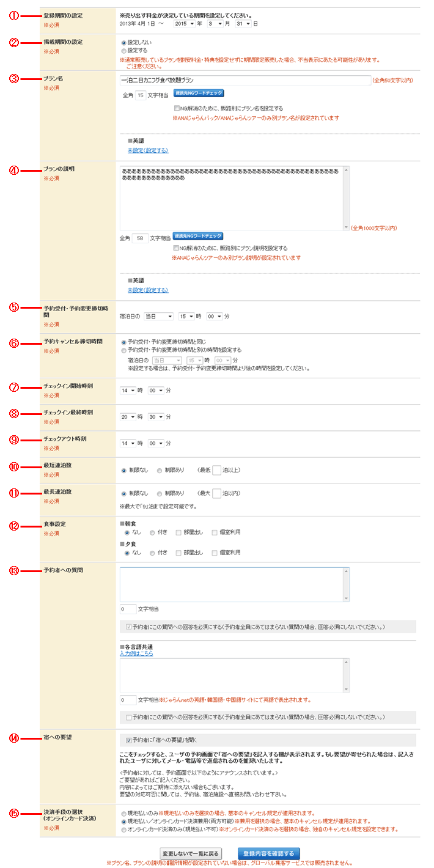Viewport: 434px width, 868px height.
Task: Click the 予約者への質問 text area
Action: click(231, 584)
